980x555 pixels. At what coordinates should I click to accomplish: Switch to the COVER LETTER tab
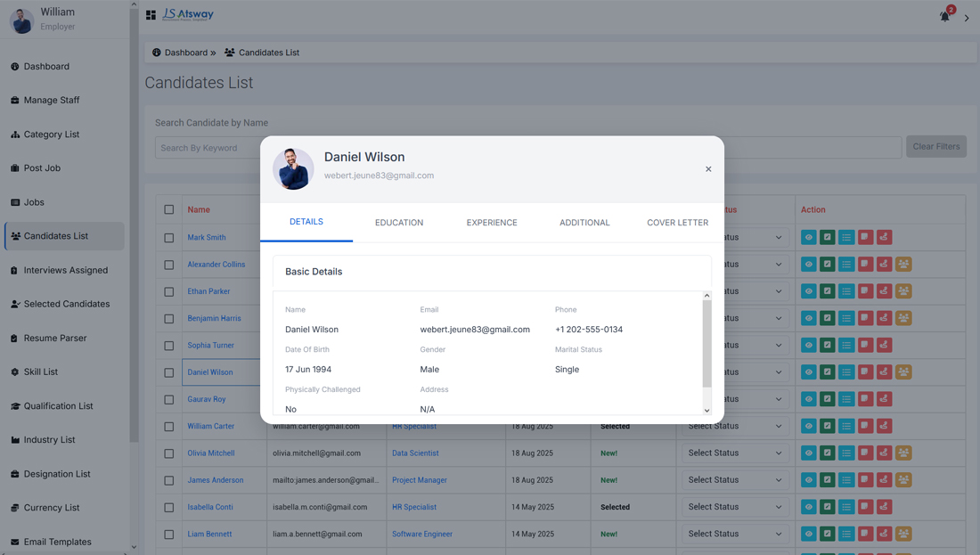(678, 223)
